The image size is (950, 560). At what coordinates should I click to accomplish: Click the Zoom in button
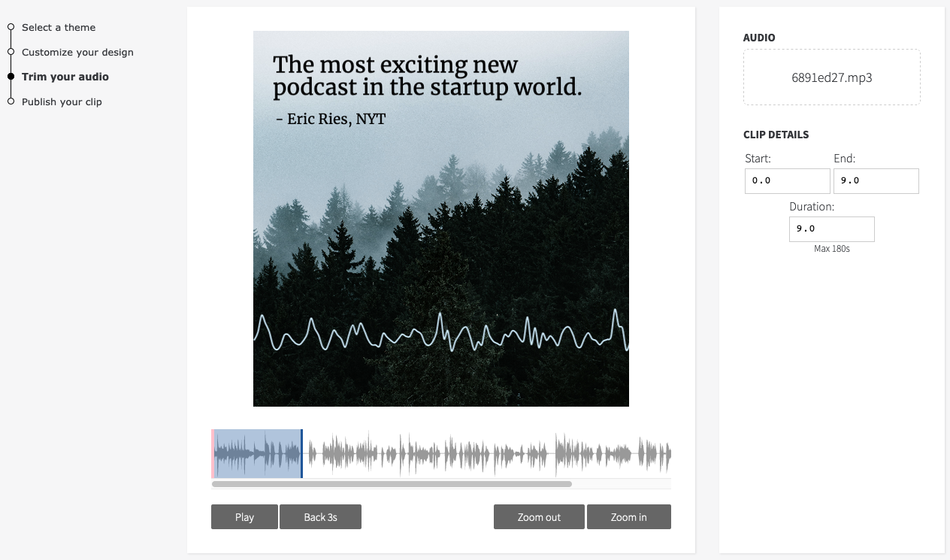click(x=628, y=517)
